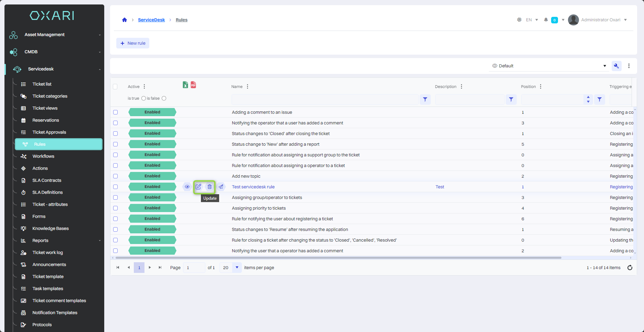Select the 'is true' Active filter radio
Screen dimensions: 644x332
coord(143,98)
